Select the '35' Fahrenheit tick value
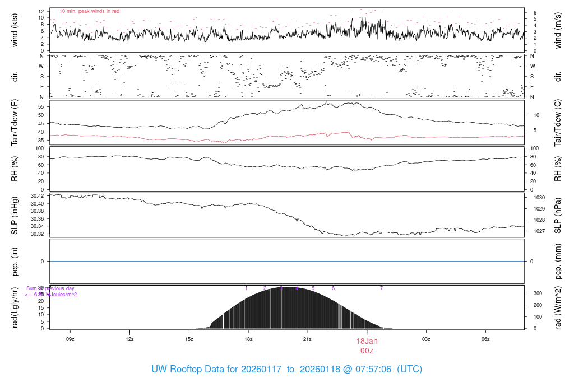 tap(41, 141)
